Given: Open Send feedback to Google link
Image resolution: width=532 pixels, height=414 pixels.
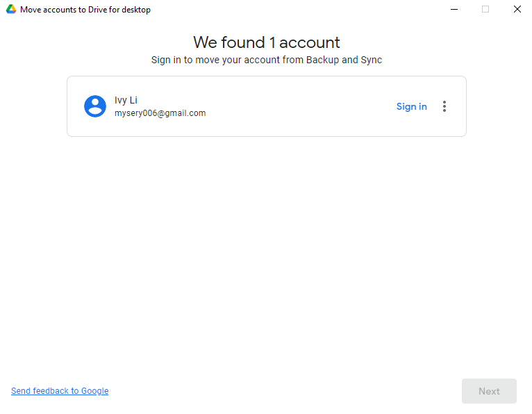Looking at the screenshot, I should 60,391.
